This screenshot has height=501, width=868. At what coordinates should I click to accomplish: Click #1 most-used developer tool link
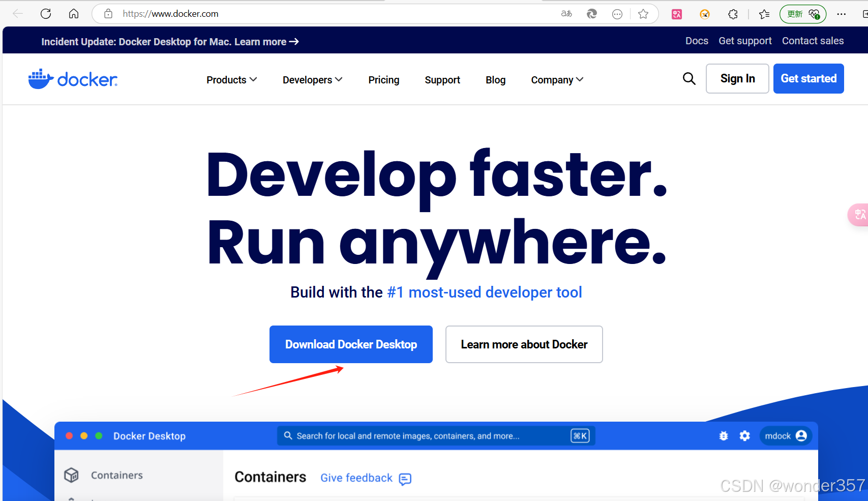tap(485, 292)
